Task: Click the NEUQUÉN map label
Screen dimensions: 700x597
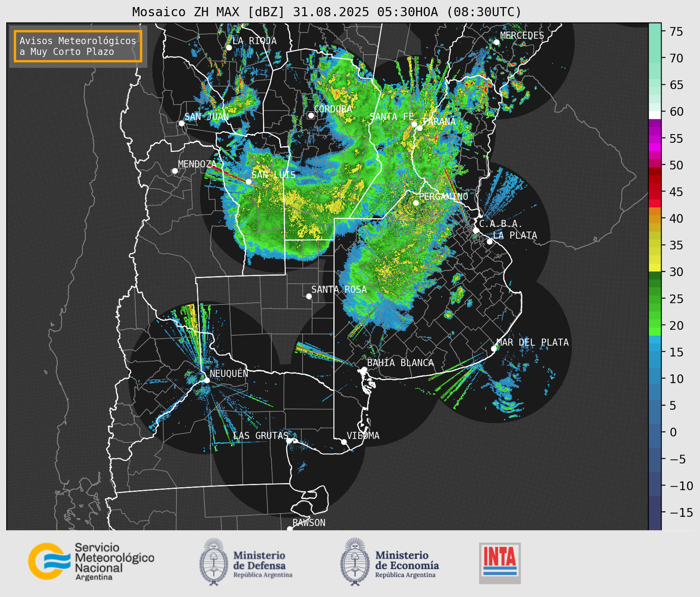Action: tap(229, 373)
